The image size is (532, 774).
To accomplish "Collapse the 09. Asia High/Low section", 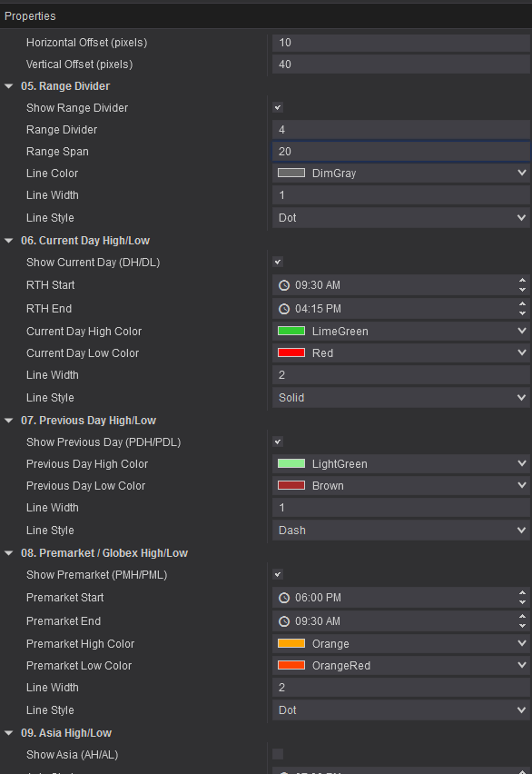I will [x=8, y=732].
